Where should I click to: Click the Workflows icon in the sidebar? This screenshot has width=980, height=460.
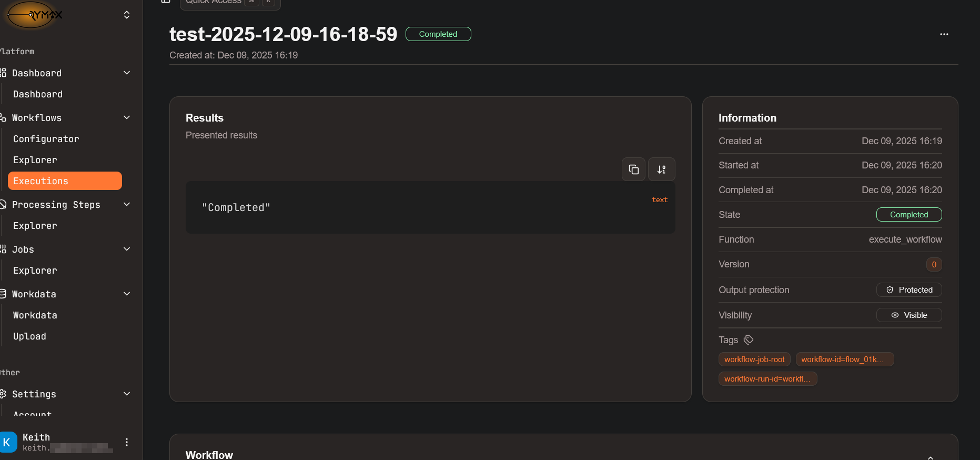pyautogui.click(x=2, y=117)
